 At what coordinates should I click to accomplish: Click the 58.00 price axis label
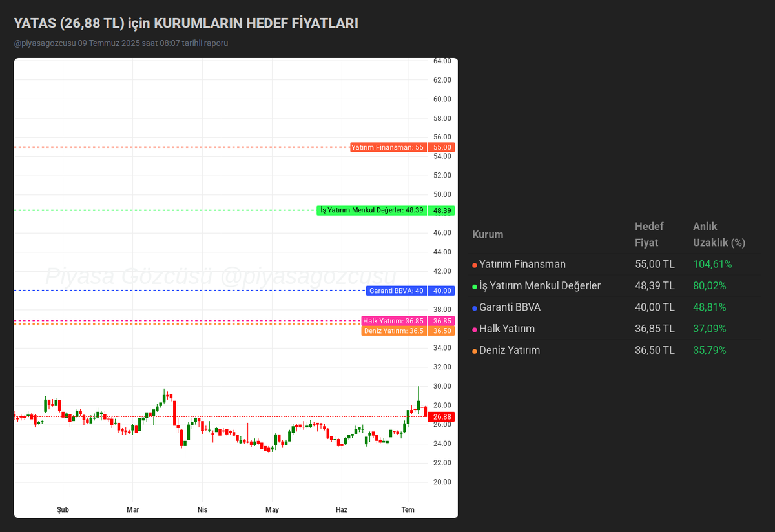point(442,118)
